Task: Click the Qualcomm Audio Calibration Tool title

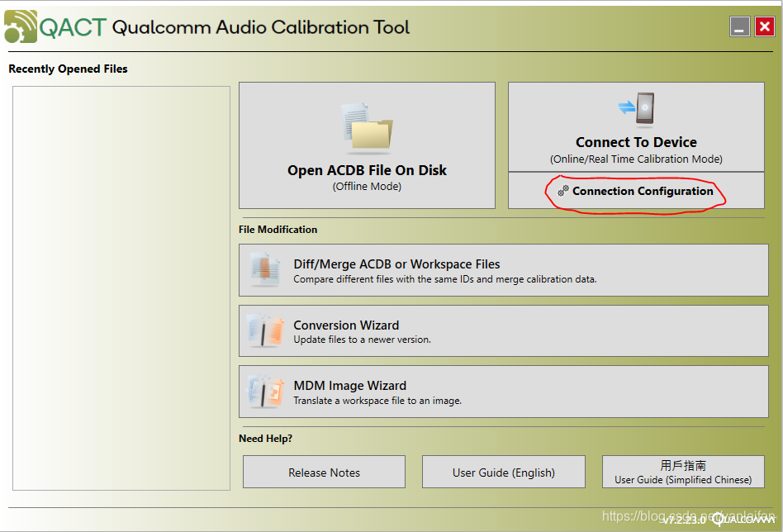Action: coord(261,27)
